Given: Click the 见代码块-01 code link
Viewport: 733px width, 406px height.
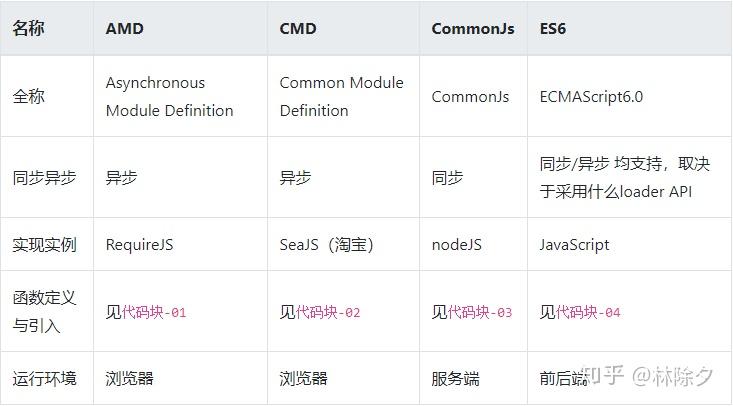Looking at the screenshot, I should point(146,312).
